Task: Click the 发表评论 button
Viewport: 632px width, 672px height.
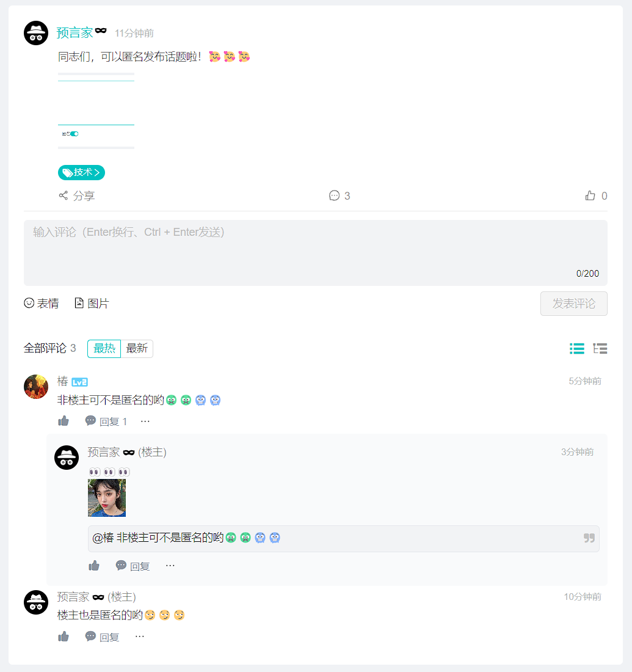Action: coord(573,304)
